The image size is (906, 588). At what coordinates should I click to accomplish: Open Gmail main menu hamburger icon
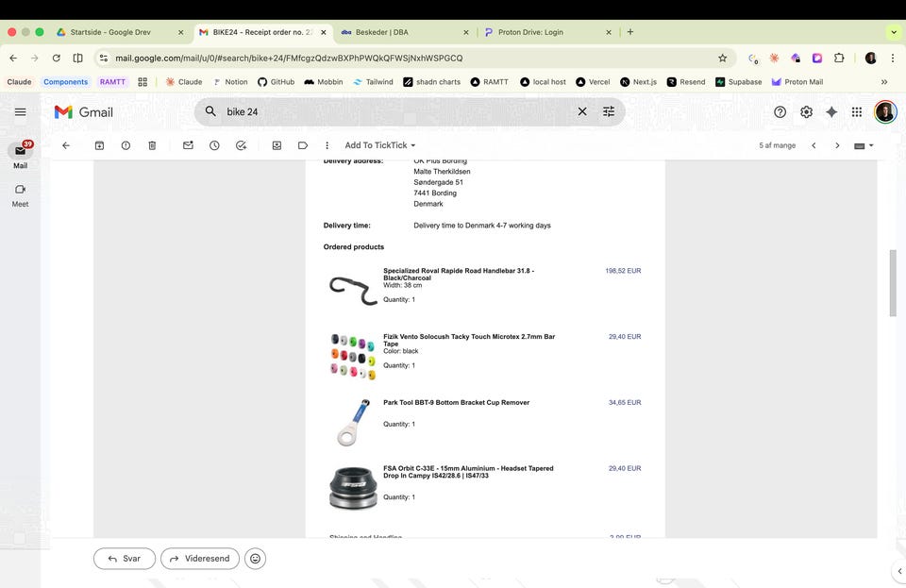(x=20, y=112)
